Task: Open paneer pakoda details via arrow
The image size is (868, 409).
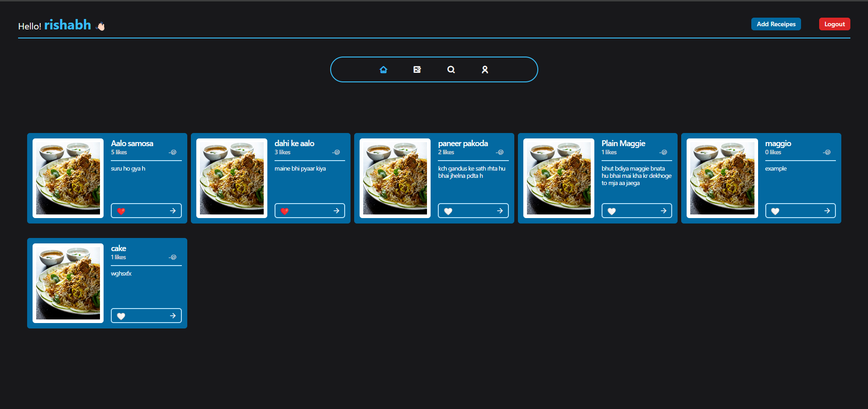Action: coord(500,211)
